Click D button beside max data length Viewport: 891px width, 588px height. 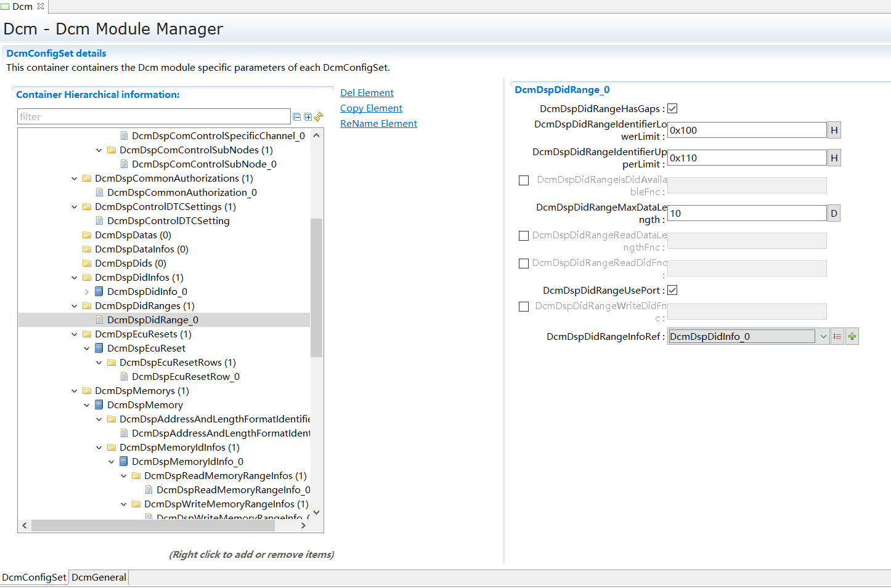tap(834, 214)
